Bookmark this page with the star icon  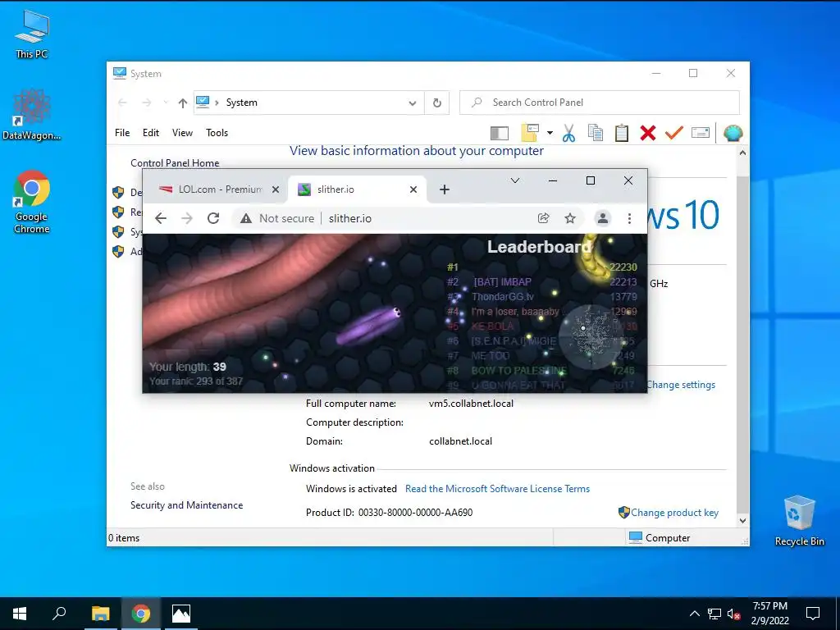point(570,218)
